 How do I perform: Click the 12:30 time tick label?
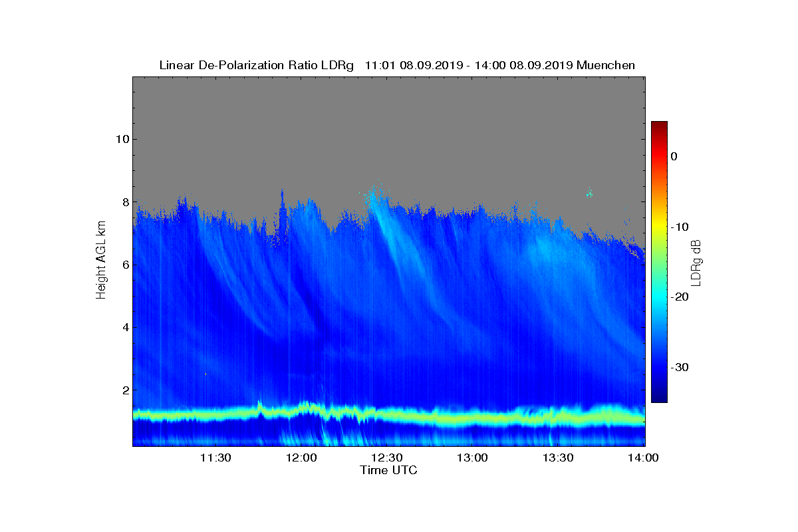click(x=387, y=458)
